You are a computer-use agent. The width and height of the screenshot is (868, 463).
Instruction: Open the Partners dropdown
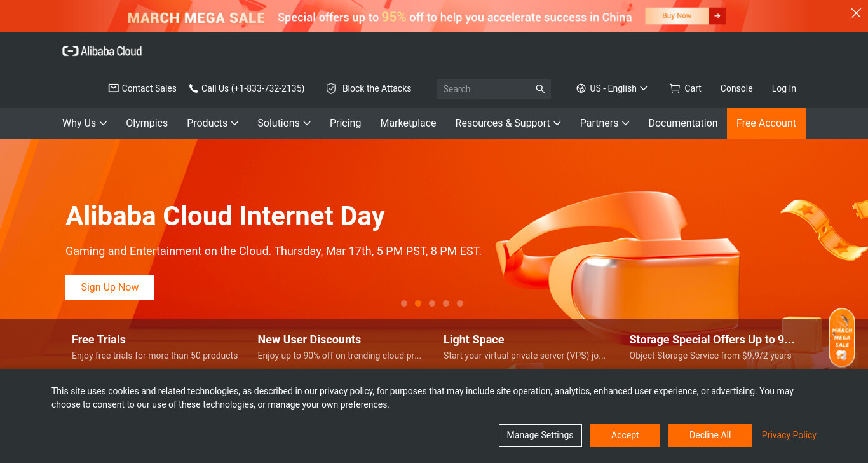(604, 123)
